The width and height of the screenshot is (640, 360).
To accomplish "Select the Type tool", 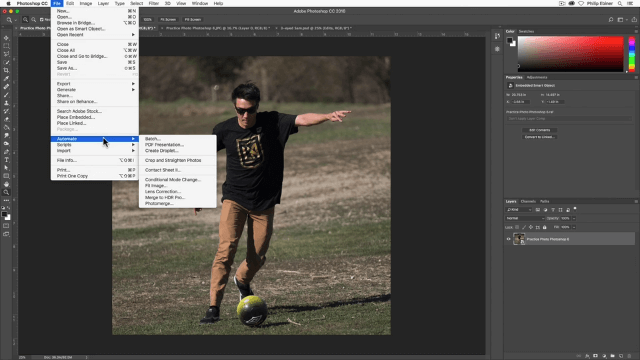I will click(x=6, y=160).
